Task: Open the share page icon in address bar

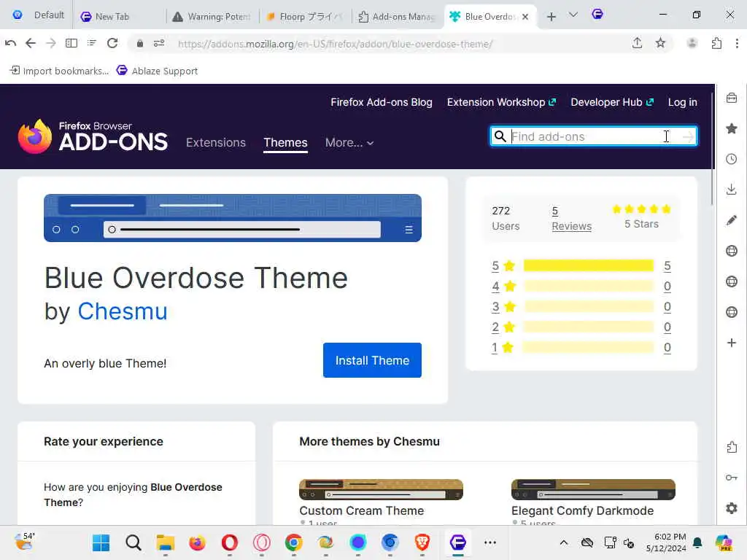Action: 637,43
